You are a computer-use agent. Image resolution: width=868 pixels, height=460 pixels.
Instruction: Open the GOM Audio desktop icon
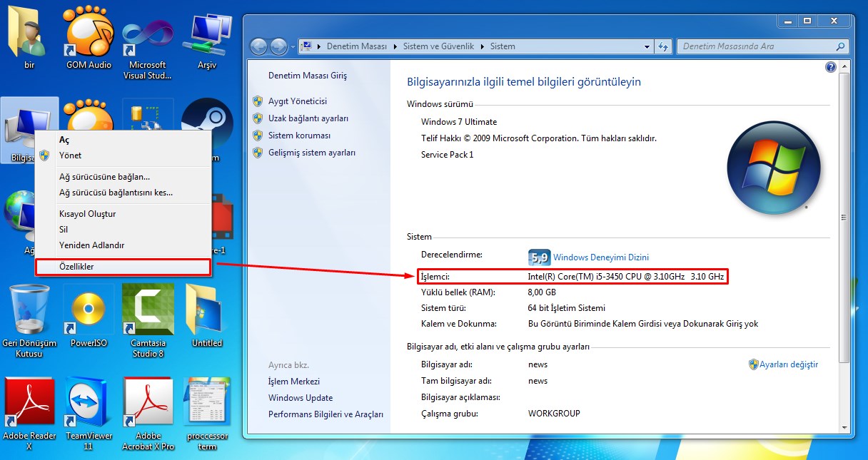[x=89, y=36]
